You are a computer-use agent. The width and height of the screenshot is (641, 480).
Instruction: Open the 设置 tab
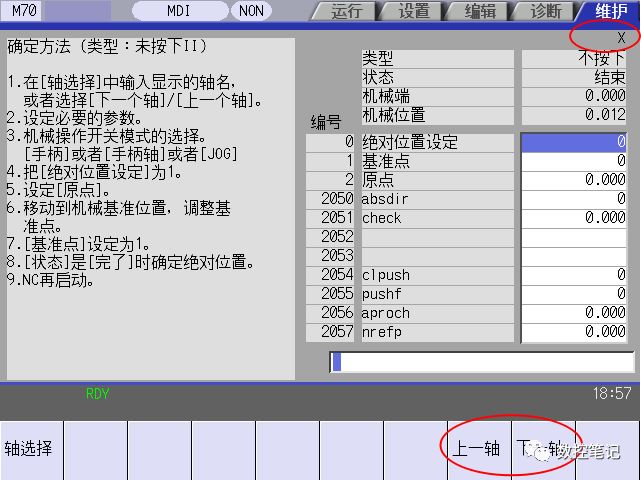point(412,11)
